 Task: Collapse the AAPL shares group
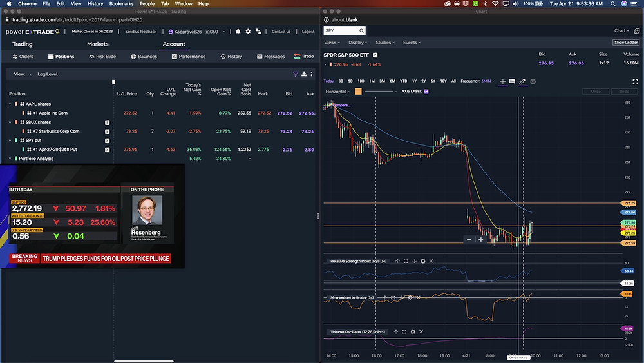[10, 104]
